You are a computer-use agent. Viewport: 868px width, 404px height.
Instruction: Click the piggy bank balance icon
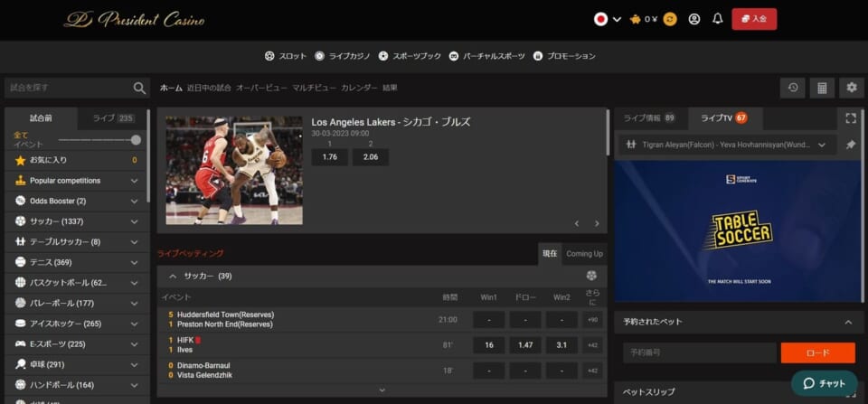(x=635, y=19)
